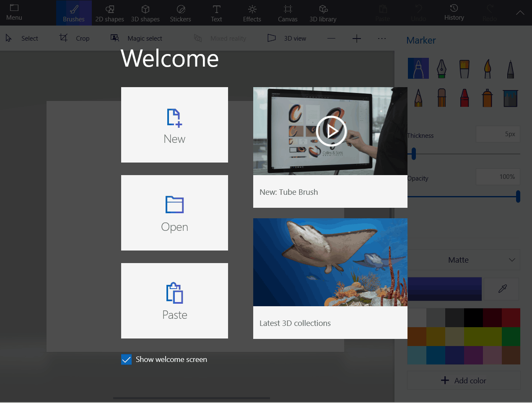Switch to the 3D shapes tab
This screenshot has width=532, height=403.
145,13
